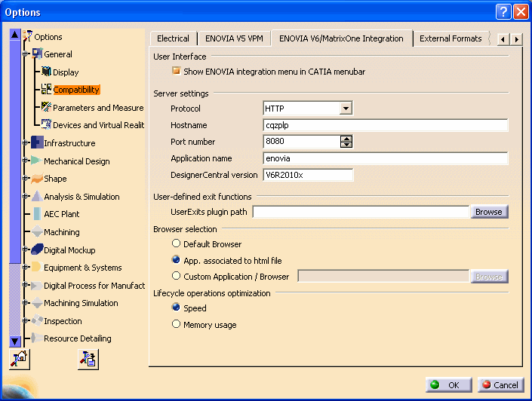Increase the Port number stepper

coord(346,138)
